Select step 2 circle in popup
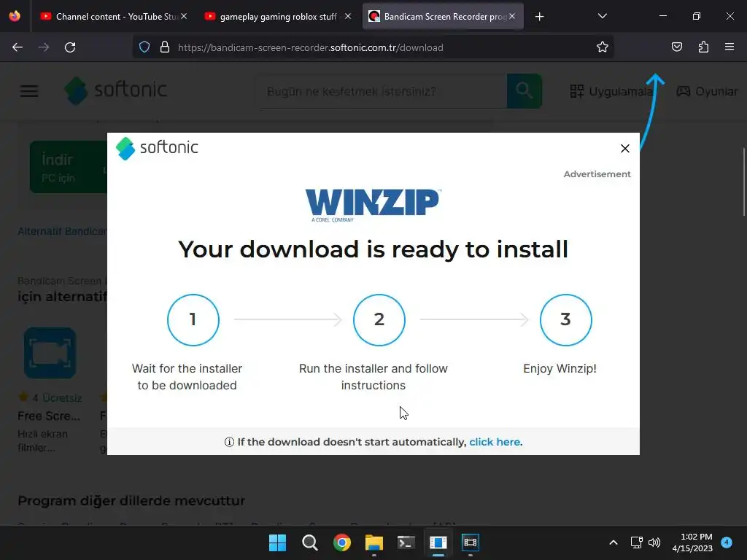The width and height of the screenshot is (747, 560). 379,319
